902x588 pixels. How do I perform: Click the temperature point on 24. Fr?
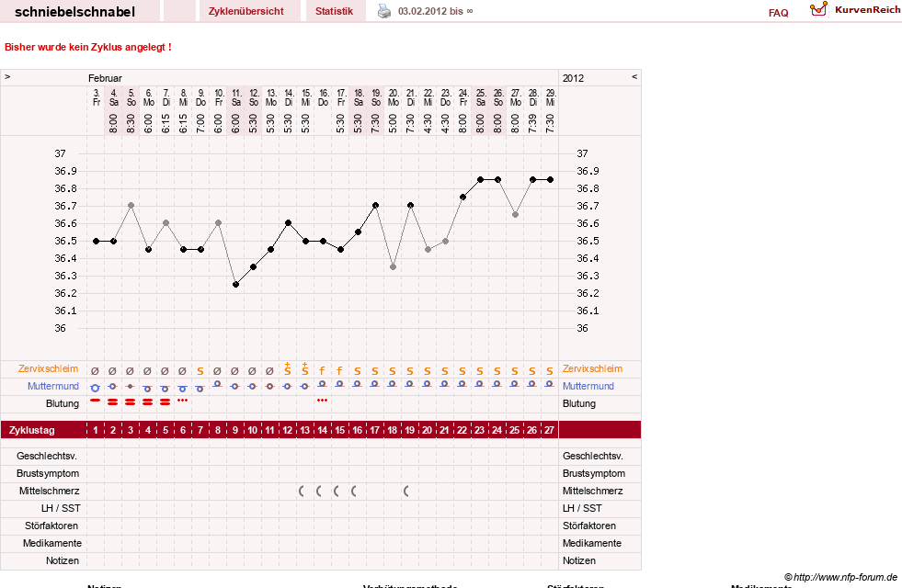pyautogui.click(x=463, y=198)
